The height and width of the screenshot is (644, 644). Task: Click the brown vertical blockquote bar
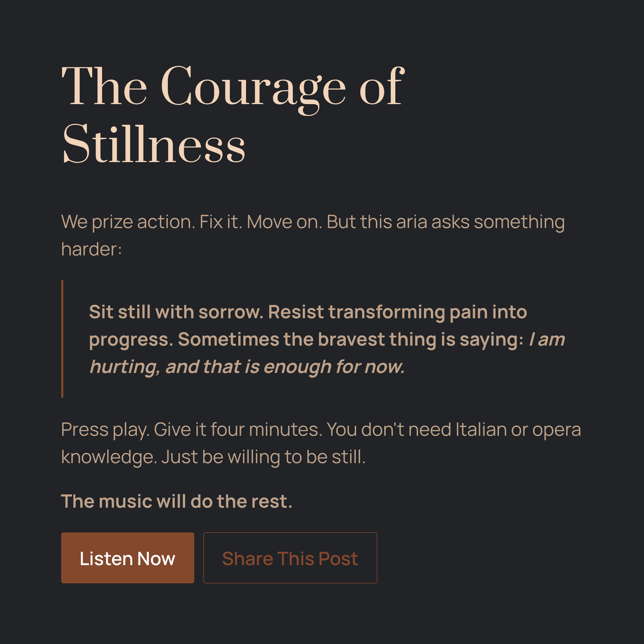(x=62, y=339)
